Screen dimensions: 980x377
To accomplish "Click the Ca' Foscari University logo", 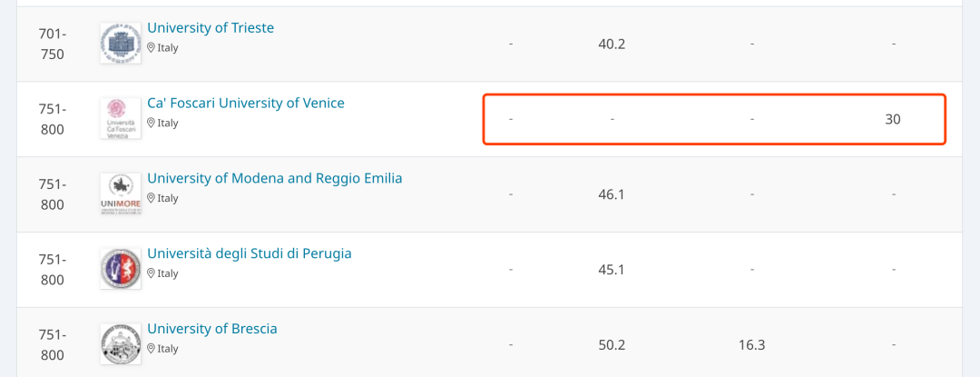I will click(121, 119).
